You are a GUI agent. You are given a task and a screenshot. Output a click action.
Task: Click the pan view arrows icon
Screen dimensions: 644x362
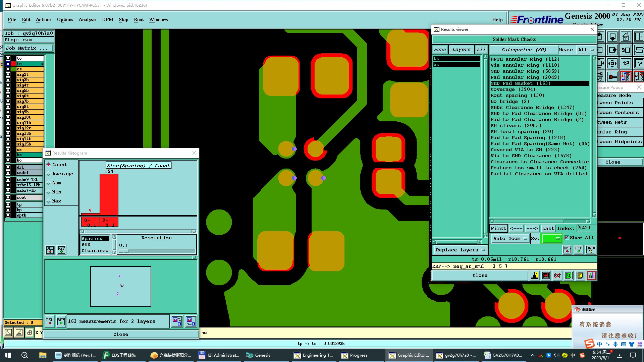coord(612,63)
